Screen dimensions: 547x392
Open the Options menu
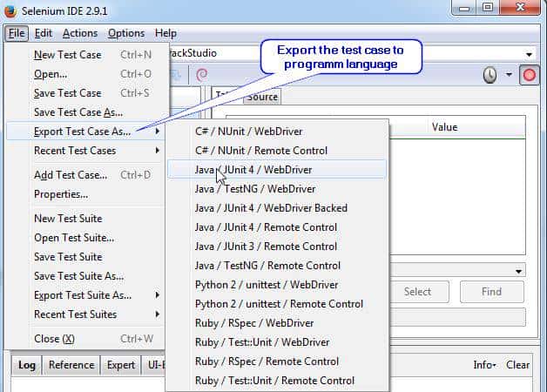(126, 33)
